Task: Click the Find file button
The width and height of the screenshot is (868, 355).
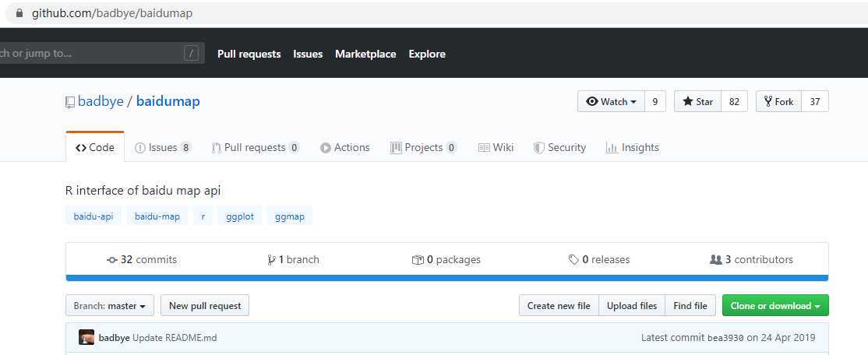Action: pyautogui.click(x=690, y=306)
